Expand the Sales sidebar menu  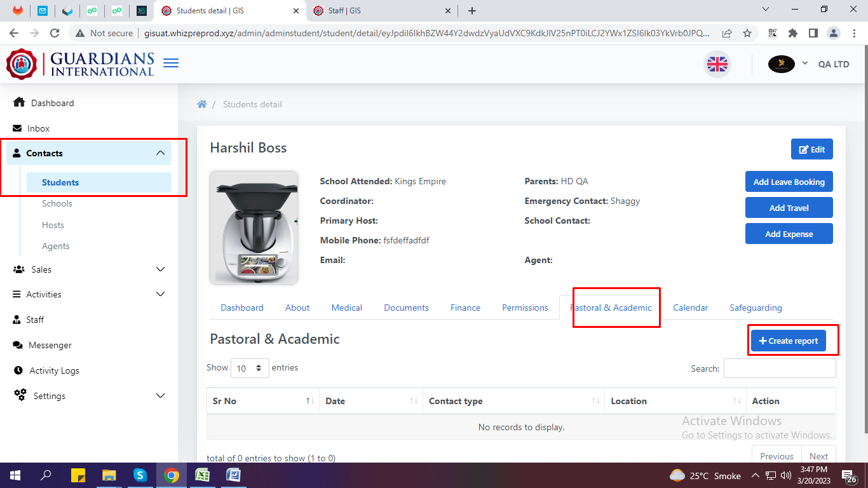[x=89, y=269]
